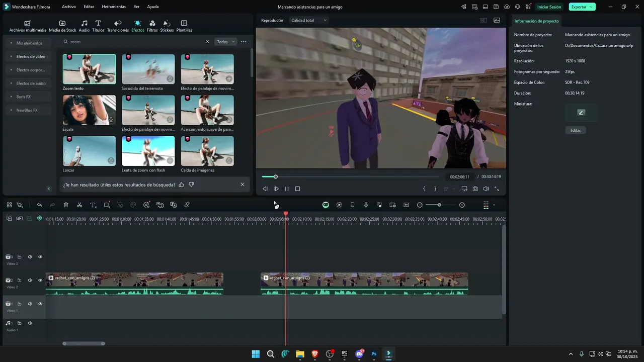Lock the Audio 1 track
Image resolution: width=644 pixels, height=362 pixels.
tap(20, 323)
